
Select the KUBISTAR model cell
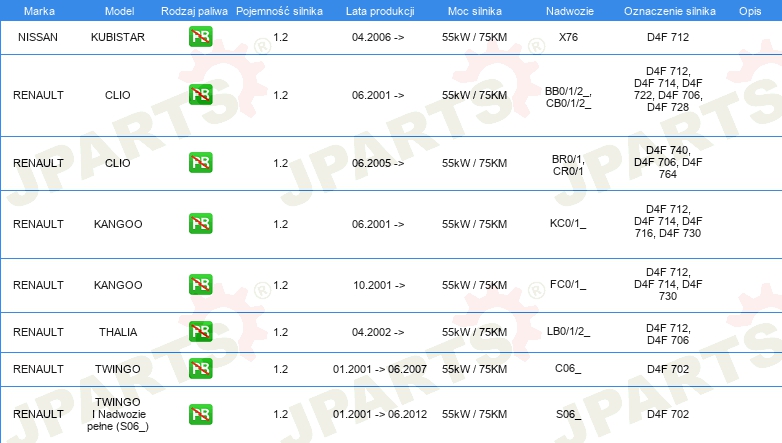point(118,37)
